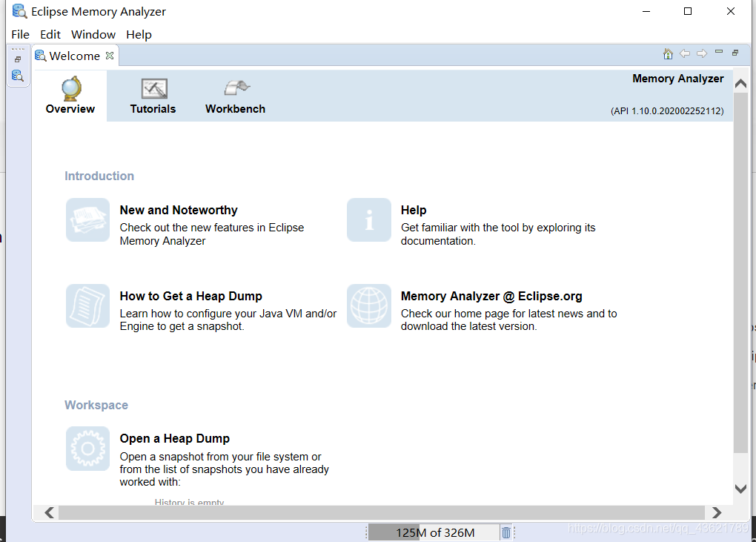Viewport: 756px width, 542px height.
Task: Click the New and Noteworthy newspaper icon
Action: [x=87, y=220]
